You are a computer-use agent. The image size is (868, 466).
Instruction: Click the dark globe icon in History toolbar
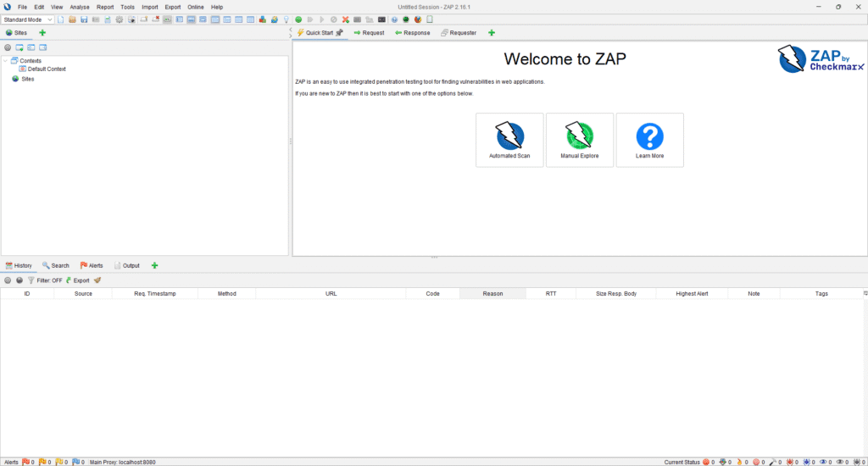(x=19, y=280)
